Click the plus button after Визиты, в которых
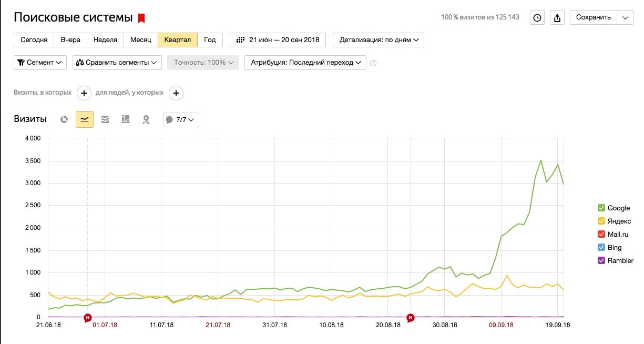This screenshot has height=344, width=644. 84,93
